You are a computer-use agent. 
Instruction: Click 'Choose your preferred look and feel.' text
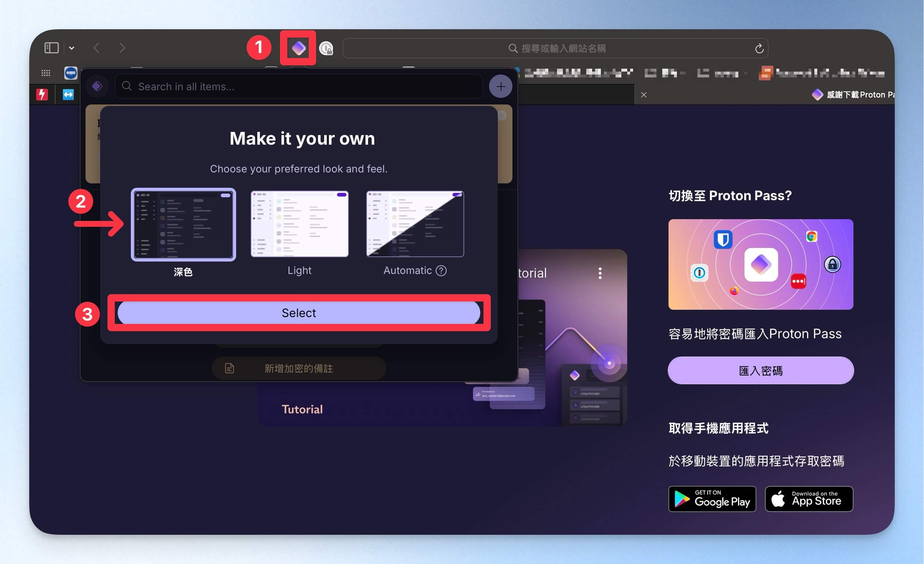(x=299, y=169)
